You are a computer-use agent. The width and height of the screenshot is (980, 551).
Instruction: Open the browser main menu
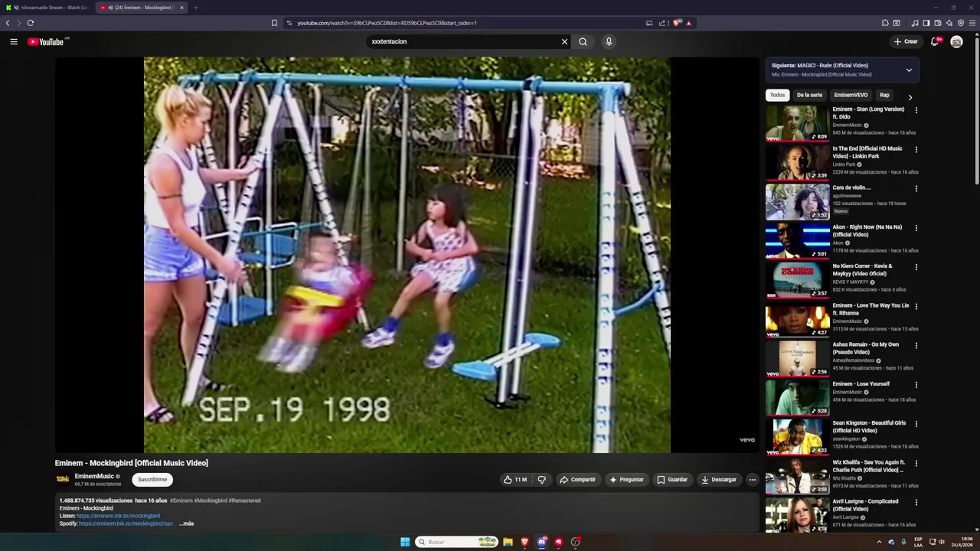tap(972, 23)
